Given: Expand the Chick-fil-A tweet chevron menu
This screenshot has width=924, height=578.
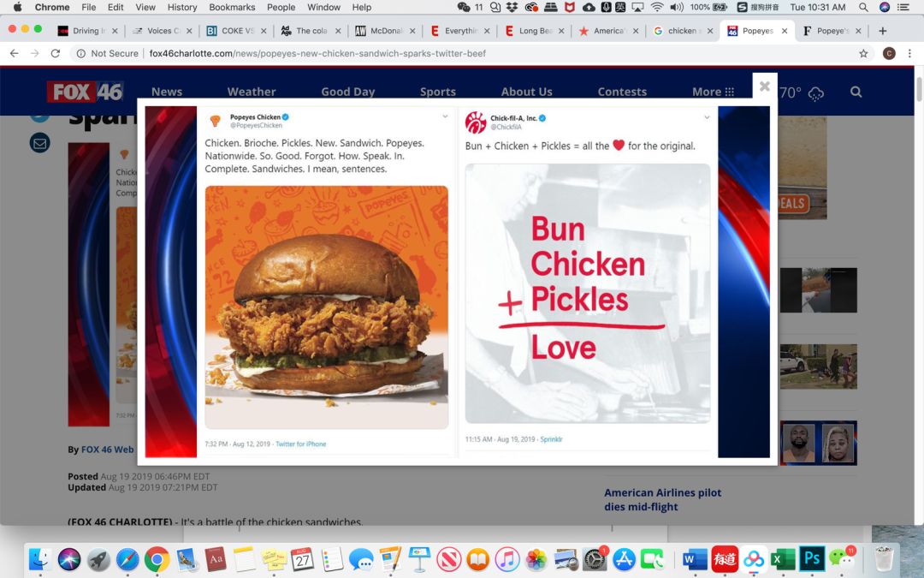Looking at the screenshot, I should [707, 117].
